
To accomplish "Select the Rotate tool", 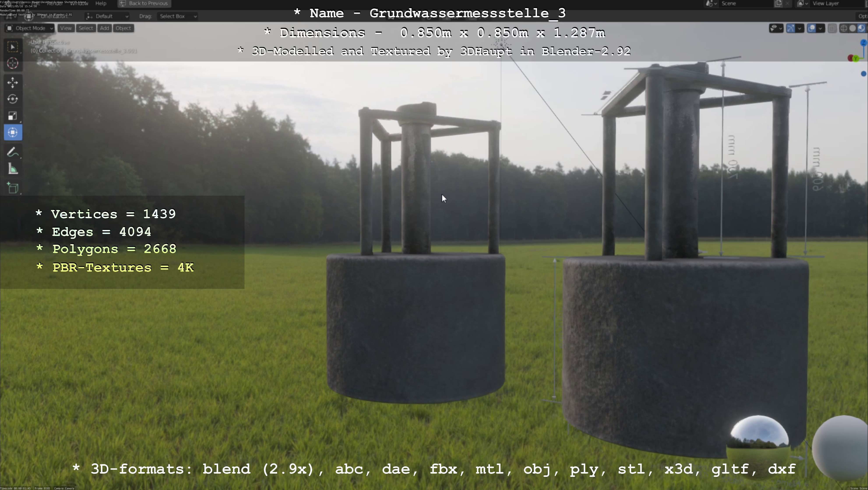I will point(13,99).
